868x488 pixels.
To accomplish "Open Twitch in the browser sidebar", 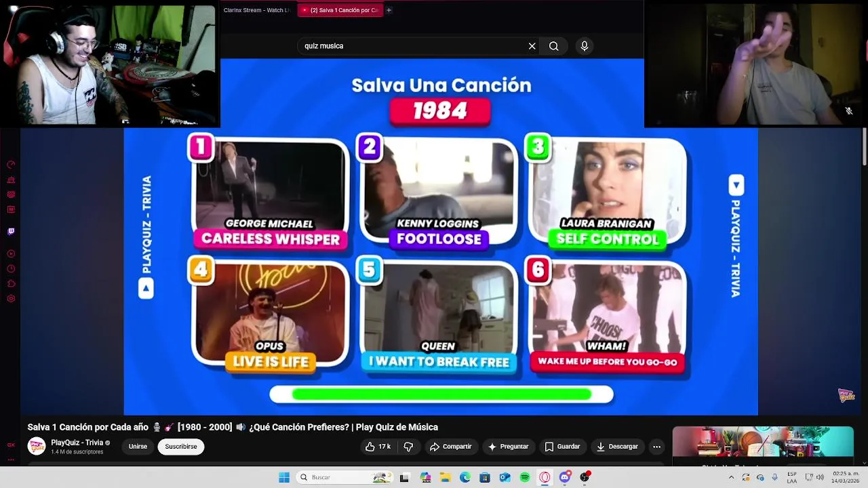I will (11, 231).
